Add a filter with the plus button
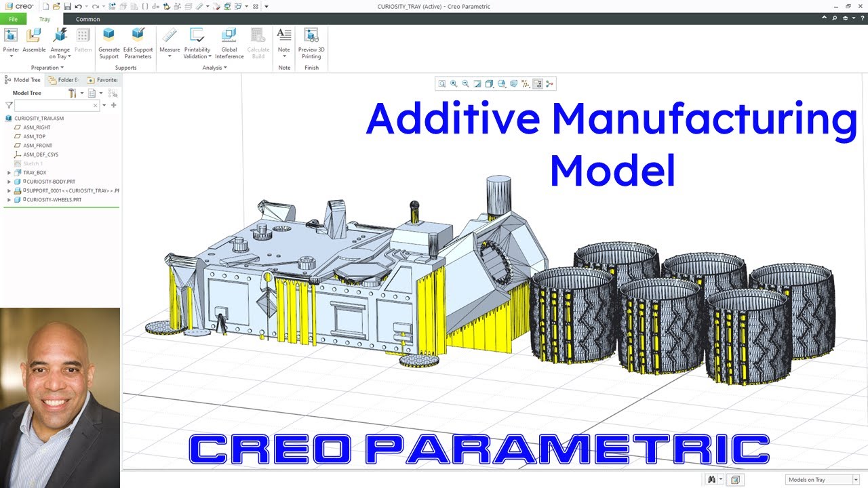Viewport: 868px width, 488px height. click(x=113, y=105)
